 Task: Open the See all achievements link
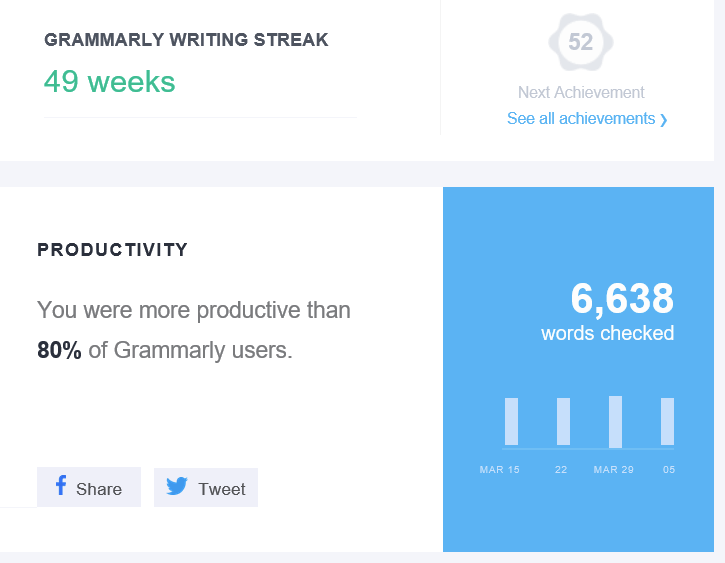coord(581,119)
